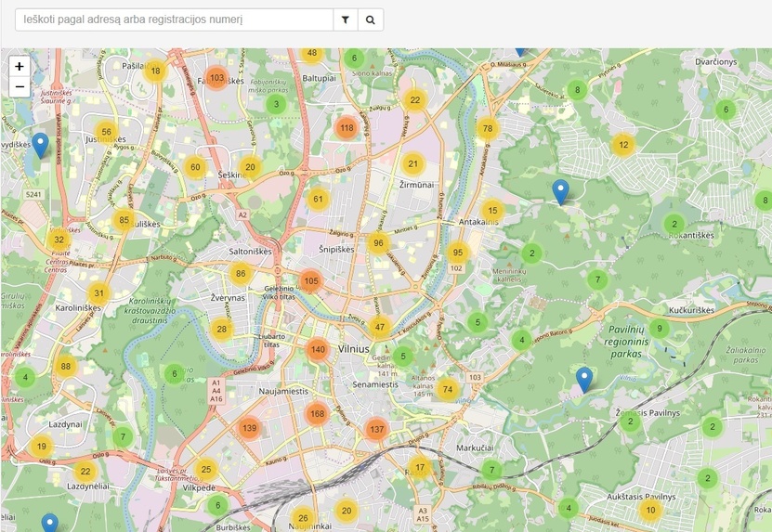Expand cluster 139 in Naujamiestis area
The height and width of the screenshot is (532, 772).
click(249, 428)
